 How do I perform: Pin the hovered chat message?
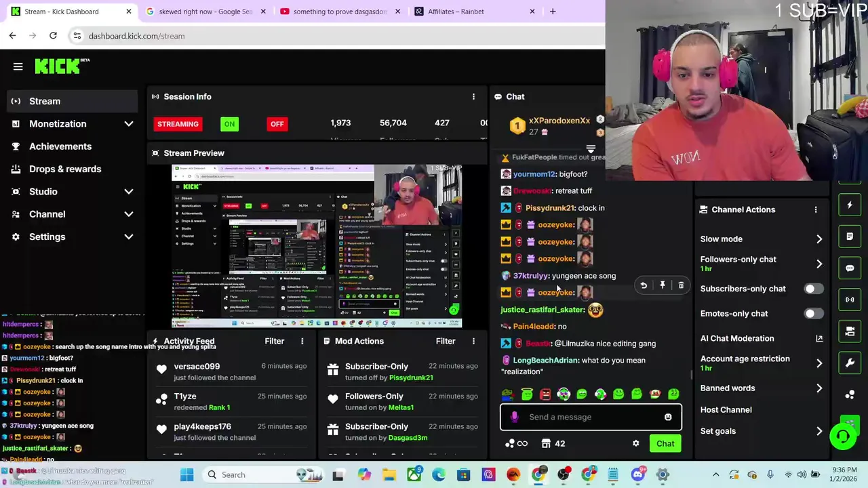(663, 285)
